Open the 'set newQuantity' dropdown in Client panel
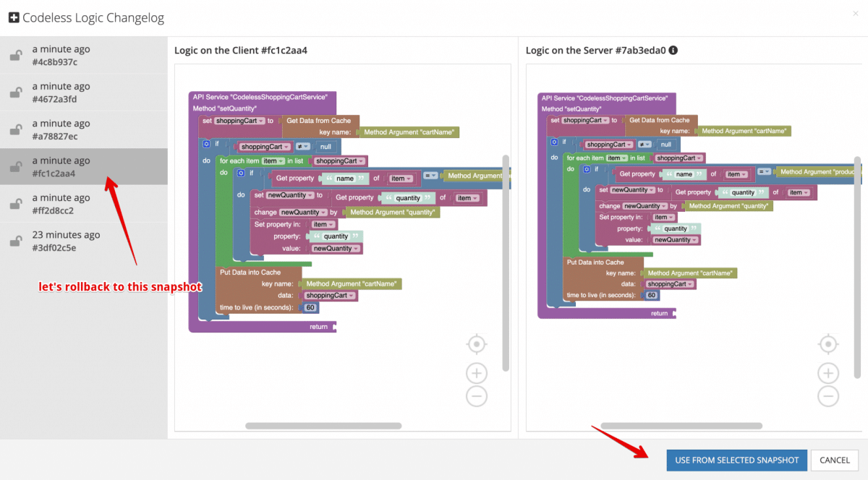This screenshot has width=868, height=480. coord(291,195)
